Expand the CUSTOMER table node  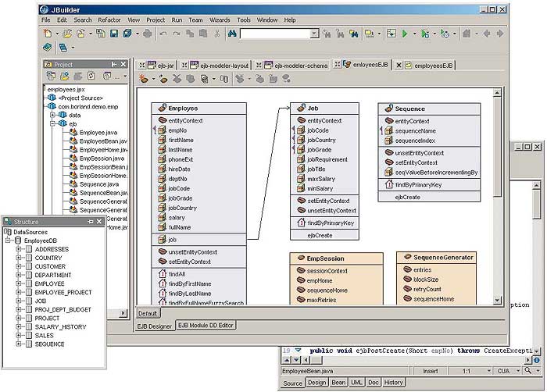pos(19,266)
